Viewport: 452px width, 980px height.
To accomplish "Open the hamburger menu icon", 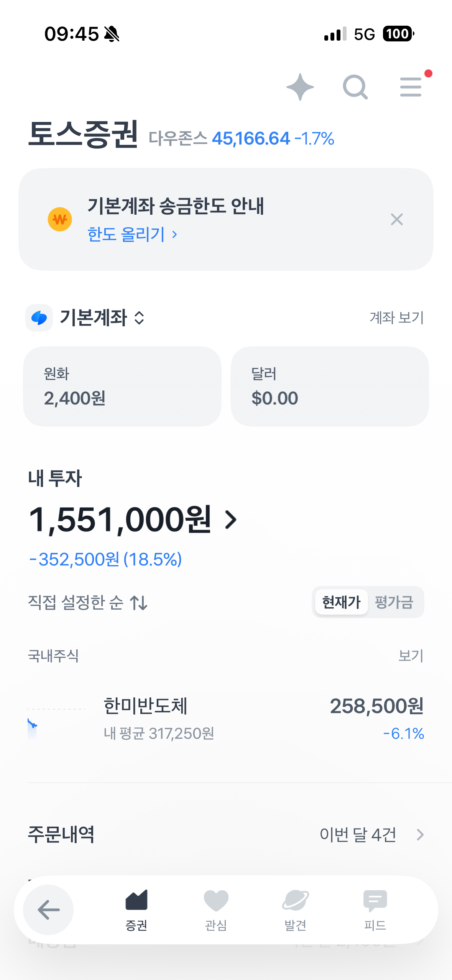I will click(411, 87).
